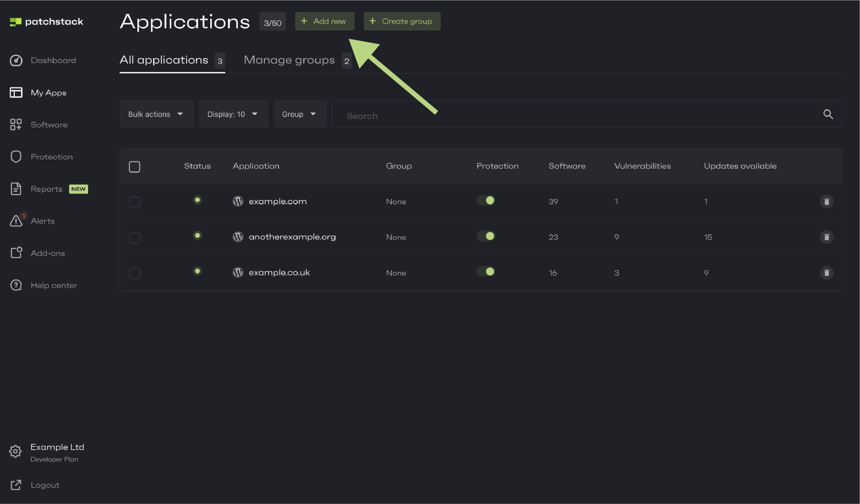Click the status dot for anotherexample.org
The image size is (860, 504).
(x=197, y=235)
